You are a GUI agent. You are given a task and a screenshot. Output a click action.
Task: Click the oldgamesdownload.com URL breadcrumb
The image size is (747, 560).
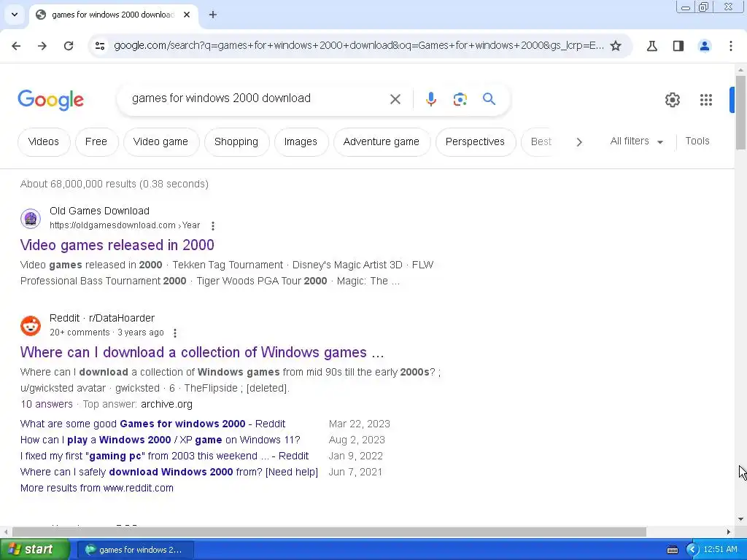(125, 225)
